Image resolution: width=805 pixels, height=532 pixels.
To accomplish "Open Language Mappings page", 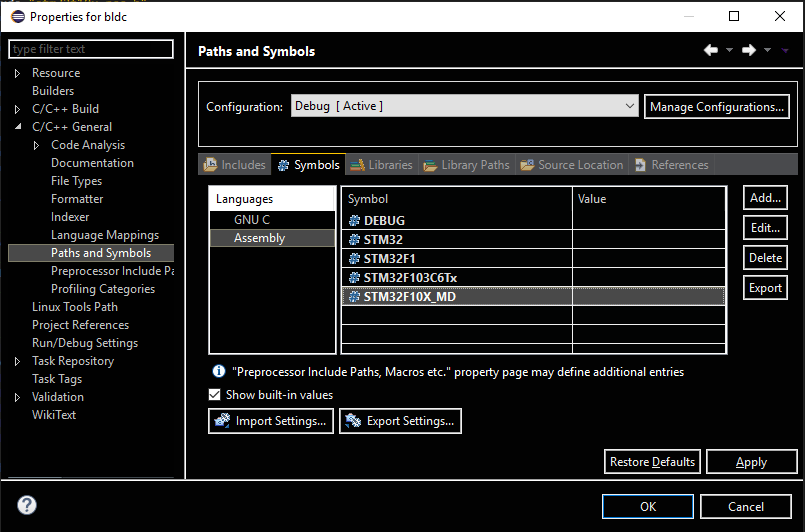I will click(x=105, y=235).
